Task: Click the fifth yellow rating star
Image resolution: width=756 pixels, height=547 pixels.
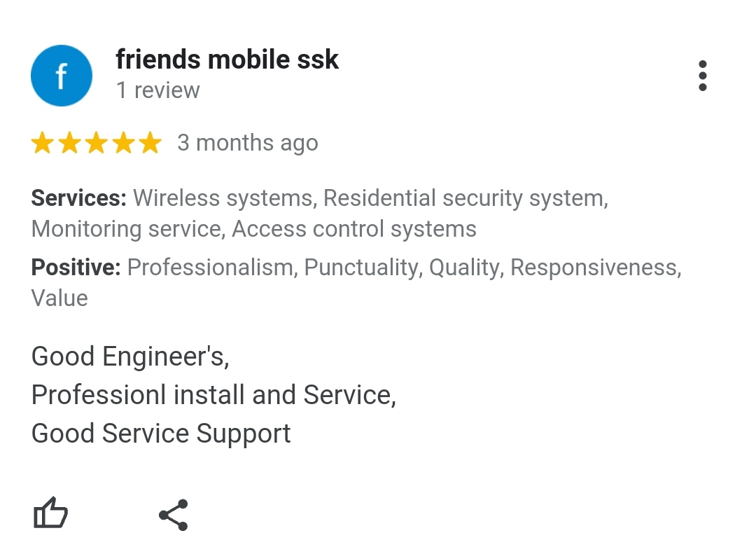Action: coord(151,143)
